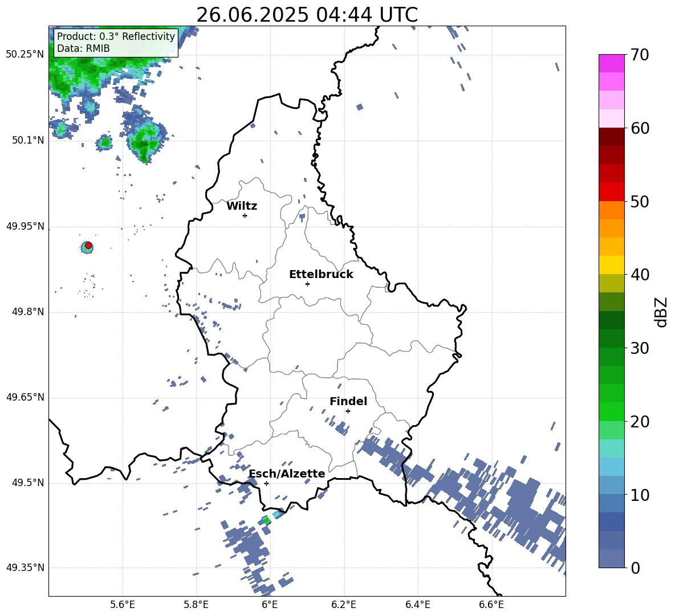Viewport: 675px width, 616px height.
Task: Click the 6°E longitude label
Action: 270,605
